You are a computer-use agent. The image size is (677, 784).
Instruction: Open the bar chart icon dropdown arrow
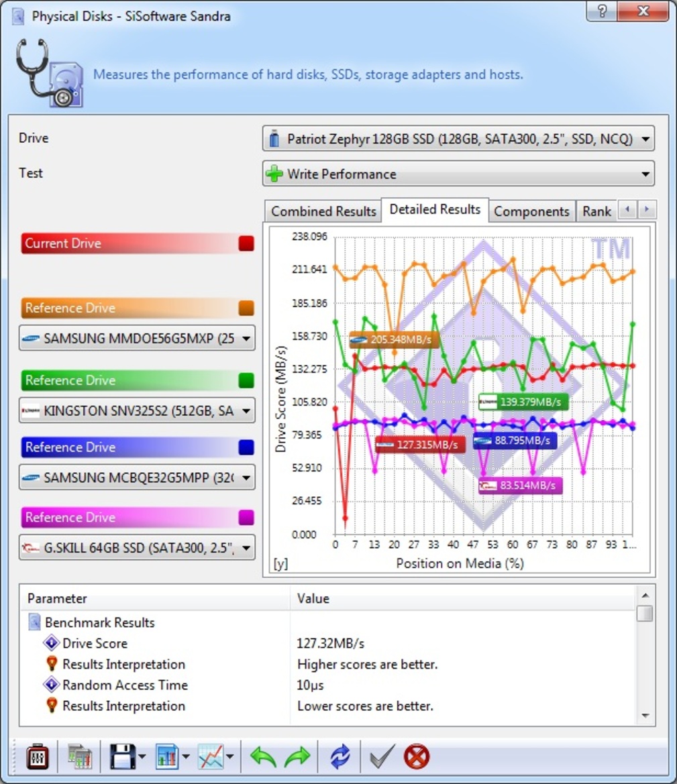point(186,757)
